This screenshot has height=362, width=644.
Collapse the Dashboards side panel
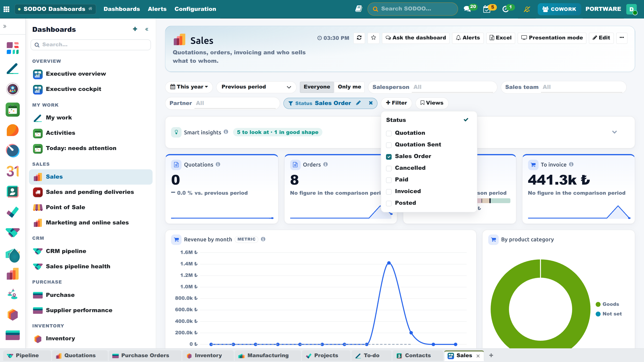pos(147,29)
